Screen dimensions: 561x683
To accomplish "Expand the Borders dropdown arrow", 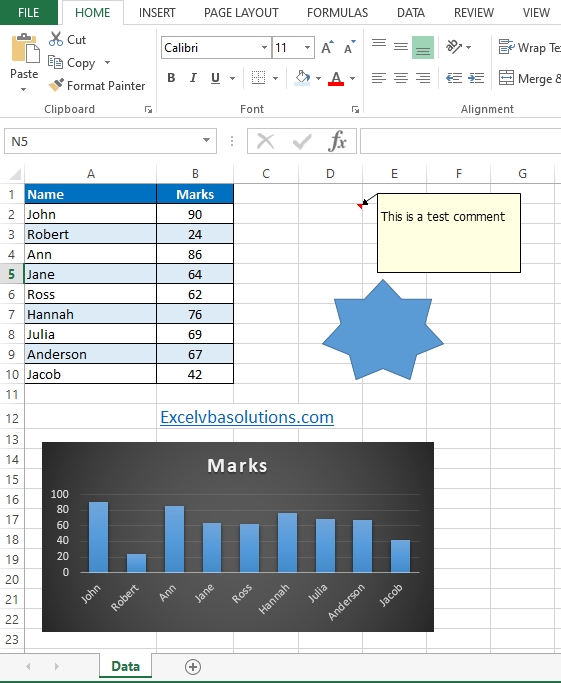I will pos(275,78).
